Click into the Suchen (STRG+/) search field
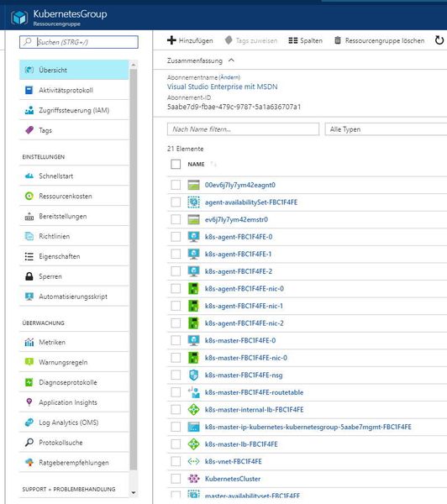 click(x=79, y=42)
